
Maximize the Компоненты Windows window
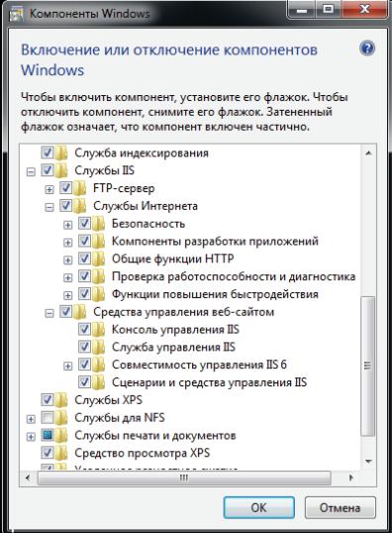tap(328, 9)
